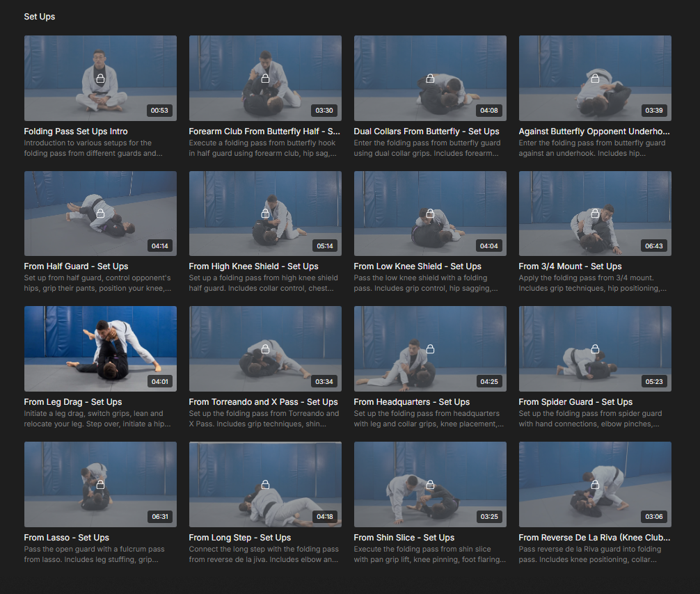Click lock icon on Against Butterfly Opponent Underhook video
The image size is (700, 594).
coord(595,79)
